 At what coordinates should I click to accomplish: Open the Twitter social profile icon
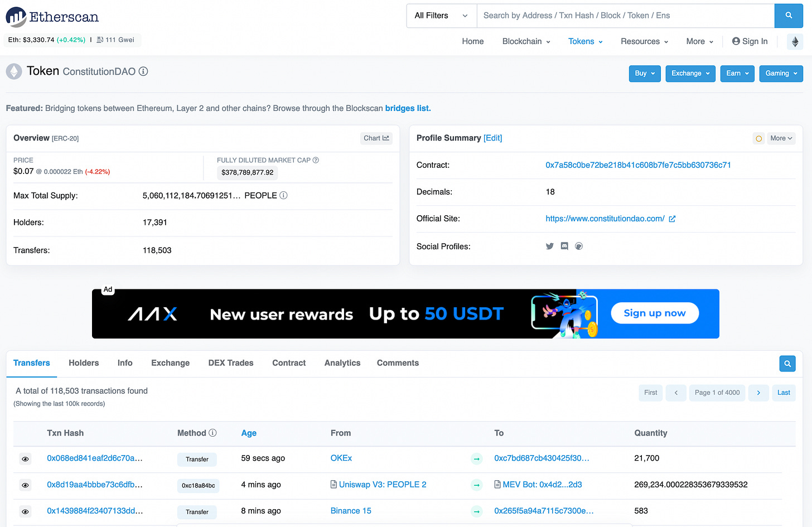pos(550,246)
